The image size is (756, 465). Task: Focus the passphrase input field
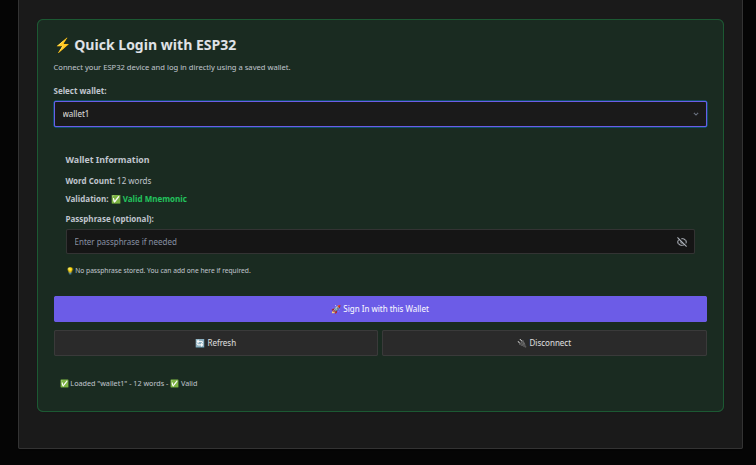click(380, 242)
